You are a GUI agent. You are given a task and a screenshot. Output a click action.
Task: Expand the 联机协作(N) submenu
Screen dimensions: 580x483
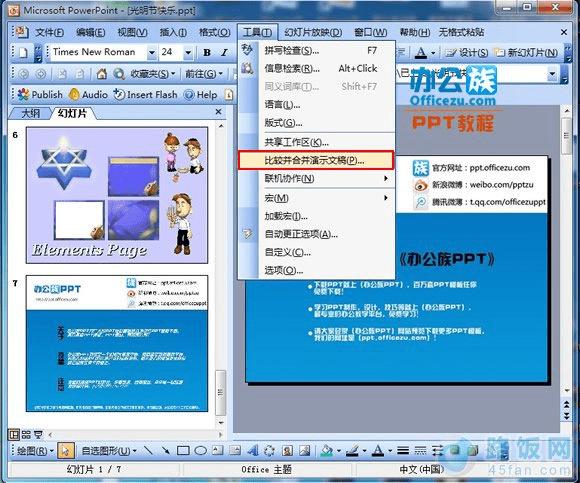coord(317,179)
